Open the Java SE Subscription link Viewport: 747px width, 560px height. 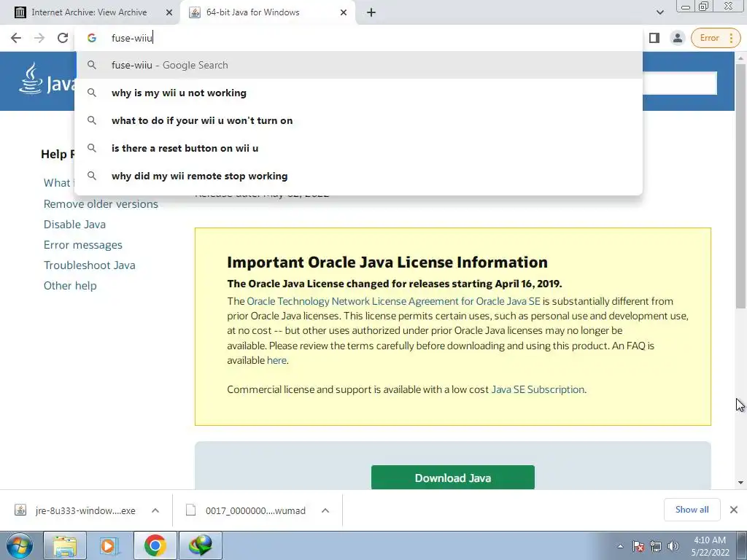pyautogui.click(x=538, y=389)
